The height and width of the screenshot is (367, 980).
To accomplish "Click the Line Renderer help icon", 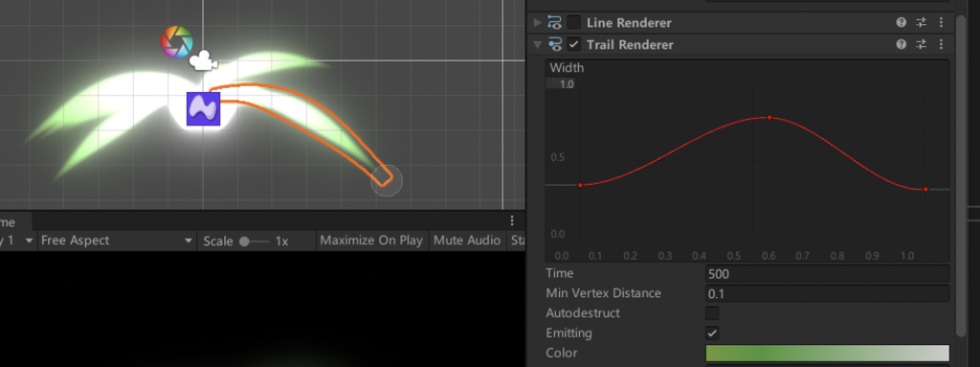I will (902, 23).
